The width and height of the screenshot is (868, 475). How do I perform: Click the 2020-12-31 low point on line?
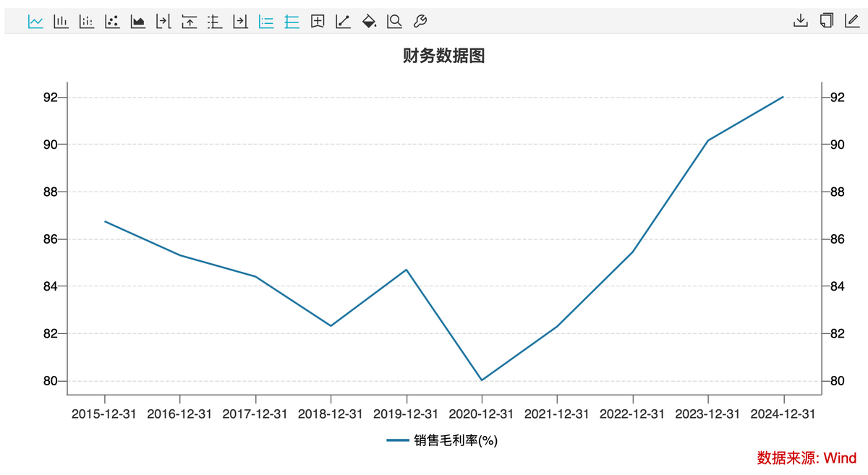pyautogui.click(x=481, y=380)
